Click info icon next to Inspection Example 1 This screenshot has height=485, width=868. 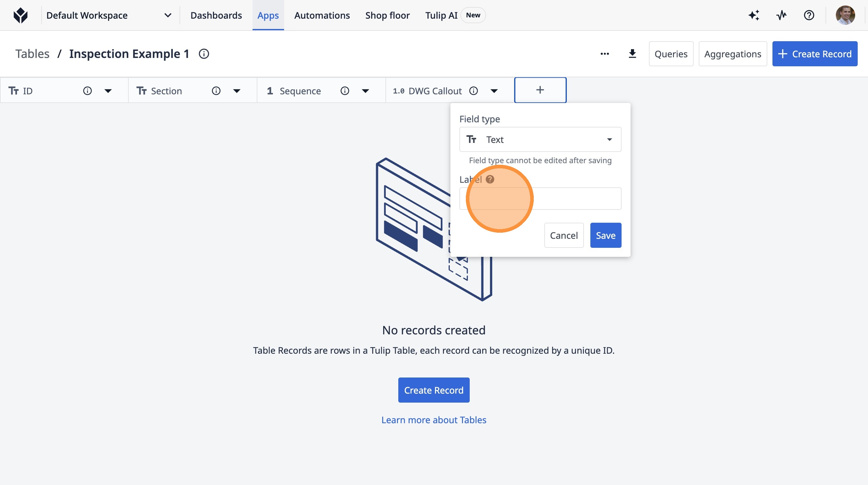click(204, 54)
